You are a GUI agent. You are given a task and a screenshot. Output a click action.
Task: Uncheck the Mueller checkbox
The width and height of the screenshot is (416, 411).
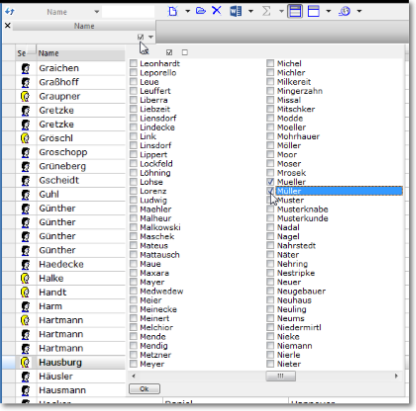pyautogui.click(x=270, y=182)
